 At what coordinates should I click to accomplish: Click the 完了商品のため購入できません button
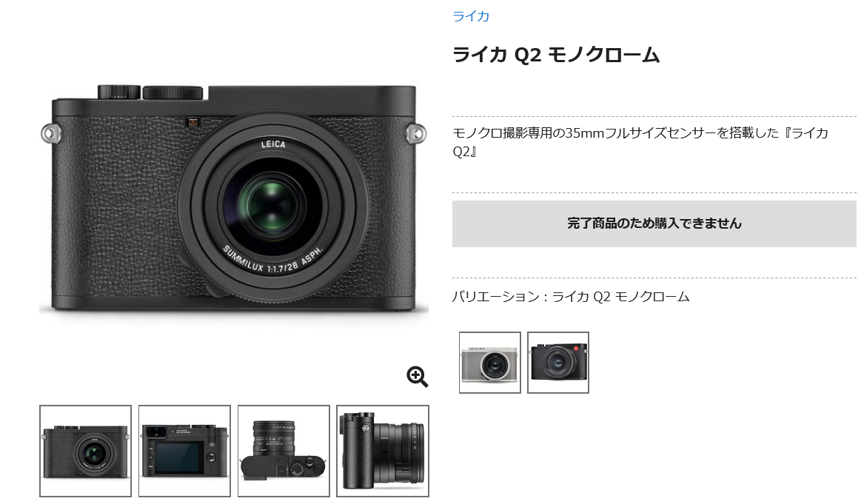click(x=654, y=224)
